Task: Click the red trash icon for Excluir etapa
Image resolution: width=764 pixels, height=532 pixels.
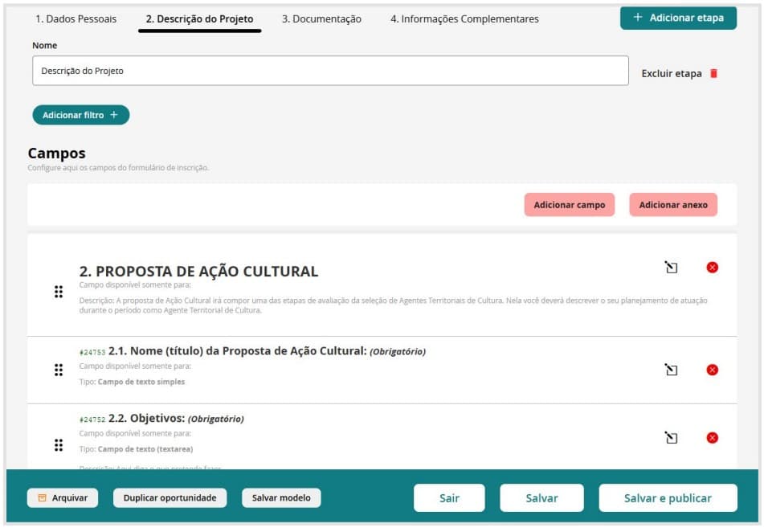Action: click(x=713, y=73)
